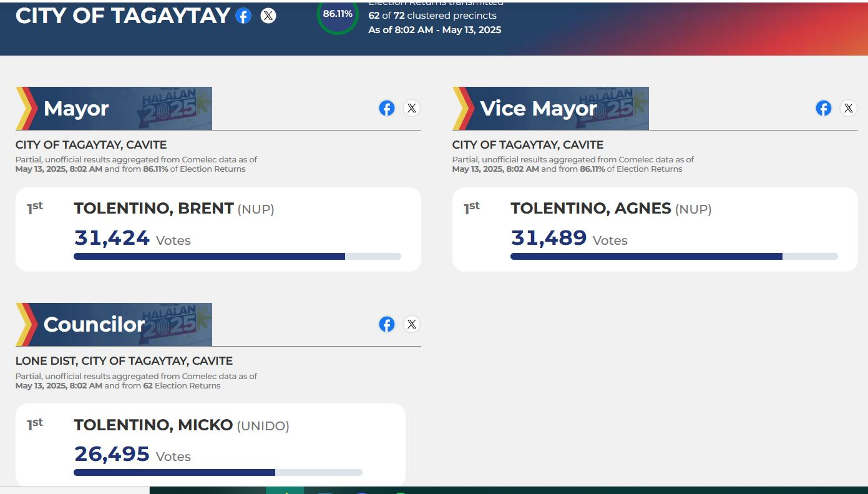Click Agnes Tolentino's vote progress bar
The height and width of the screenshot is (494, 868).
coord(674,256)
